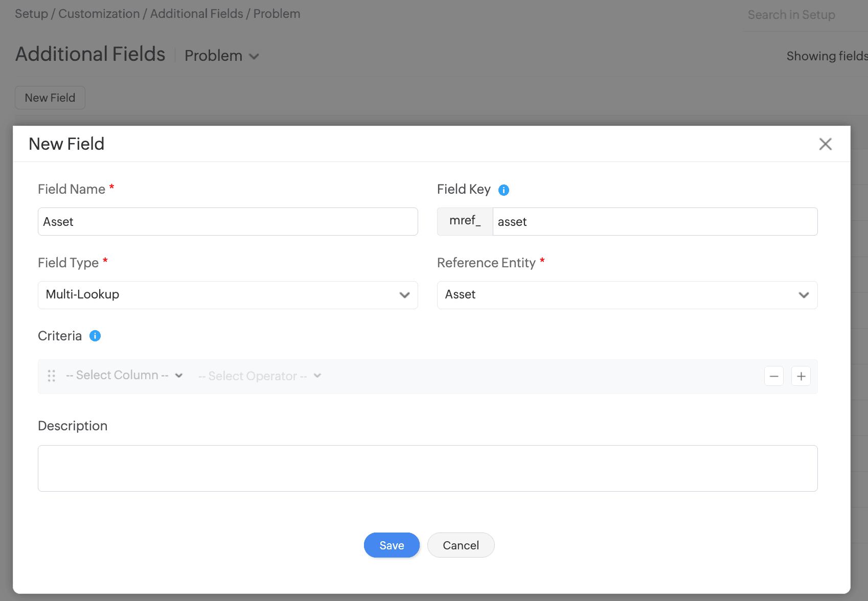The height and width of the screenshot is (601, 868).
Task: Save the new field
Action: 392,545
